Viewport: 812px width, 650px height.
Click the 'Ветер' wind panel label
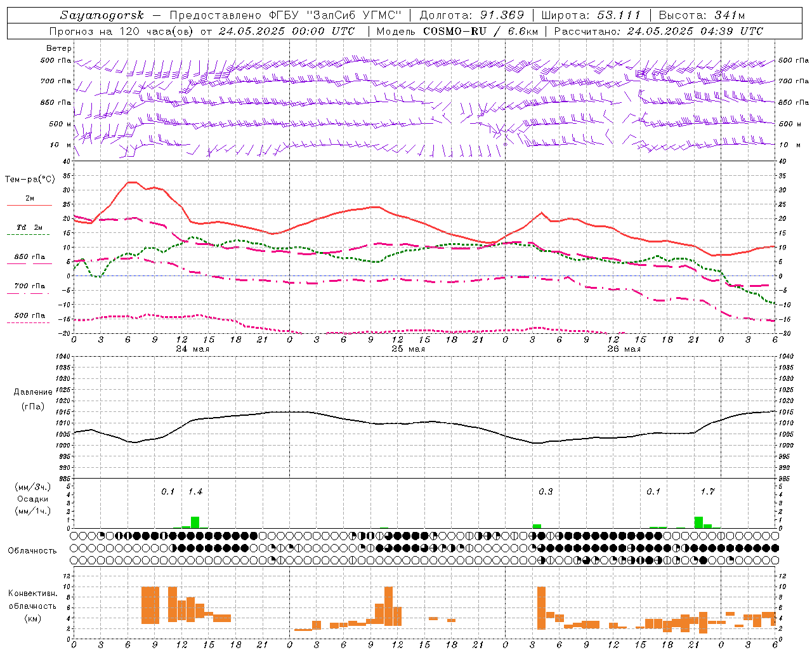(x=59, y=48)
